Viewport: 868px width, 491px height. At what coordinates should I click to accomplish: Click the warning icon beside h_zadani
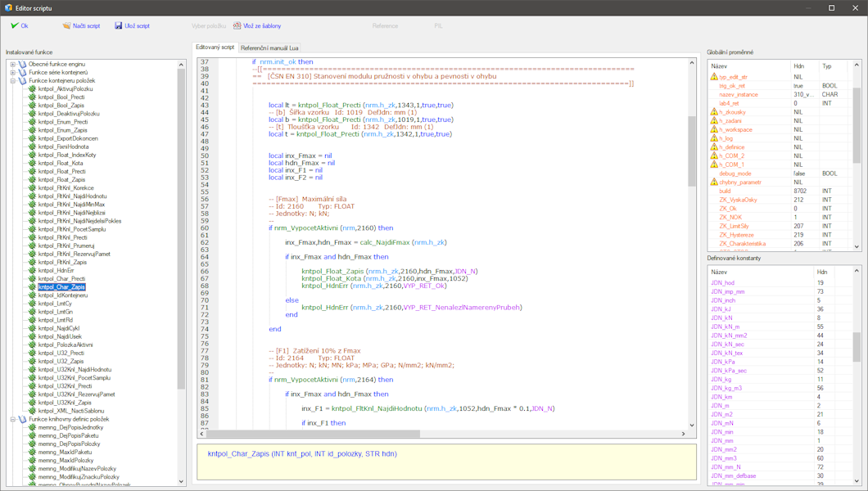click(714, 121)
